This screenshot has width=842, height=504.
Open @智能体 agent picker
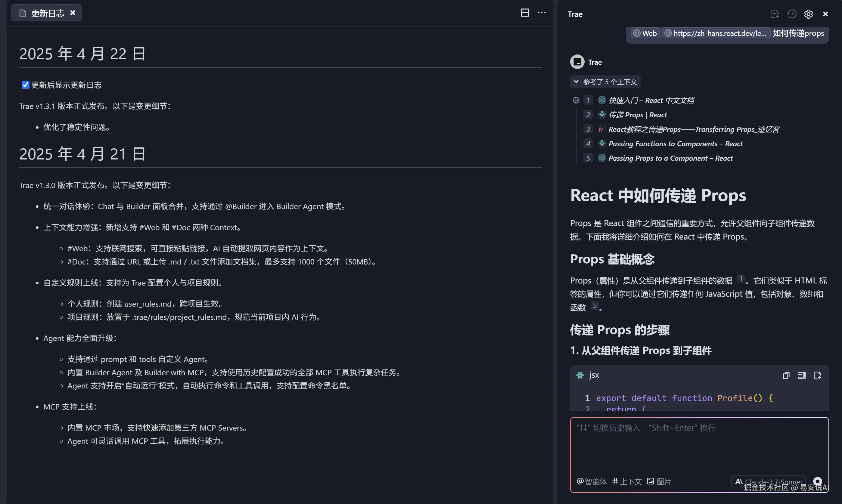pos(592,481)
